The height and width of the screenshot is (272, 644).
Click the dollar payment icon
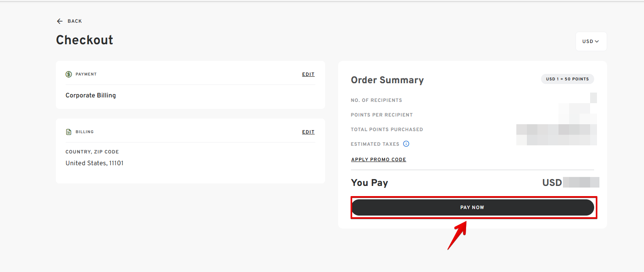(69, 74)
